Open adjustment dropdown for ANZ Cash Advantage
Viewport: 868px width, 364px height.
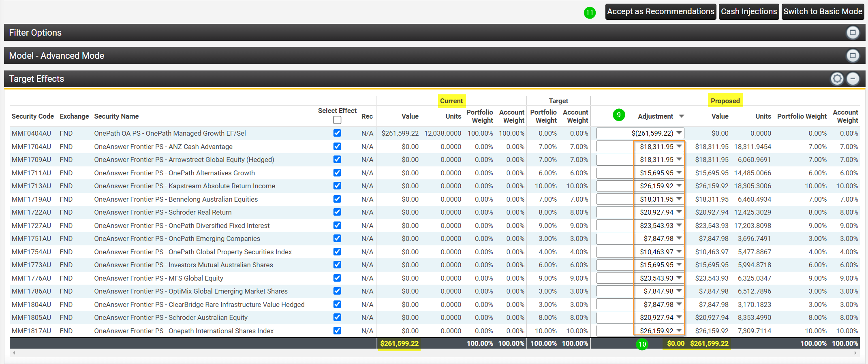[679, 146]
